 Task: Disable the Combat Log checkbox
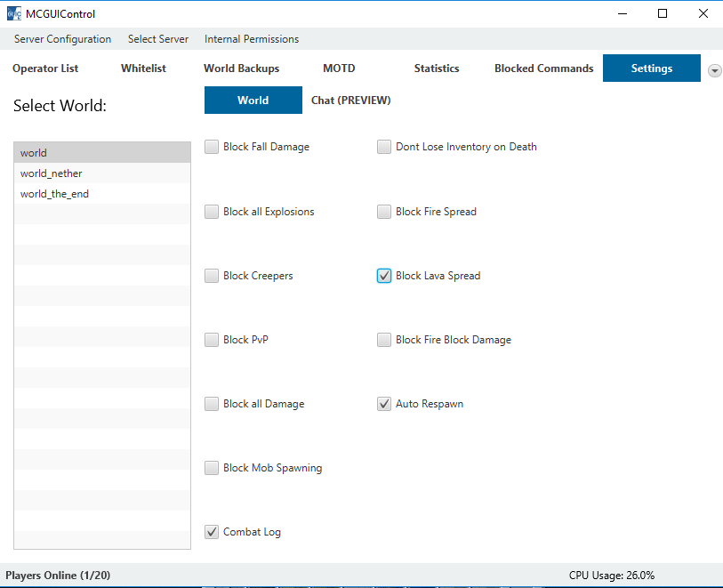(x=212, y=532)
